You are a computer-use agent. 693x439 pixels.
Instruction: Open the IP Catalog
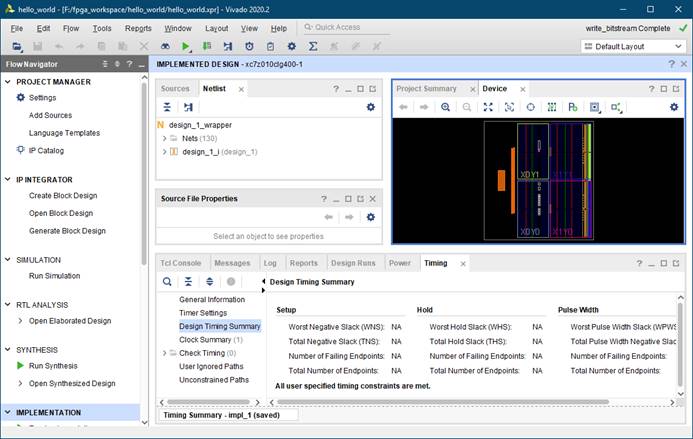(46, 150)
